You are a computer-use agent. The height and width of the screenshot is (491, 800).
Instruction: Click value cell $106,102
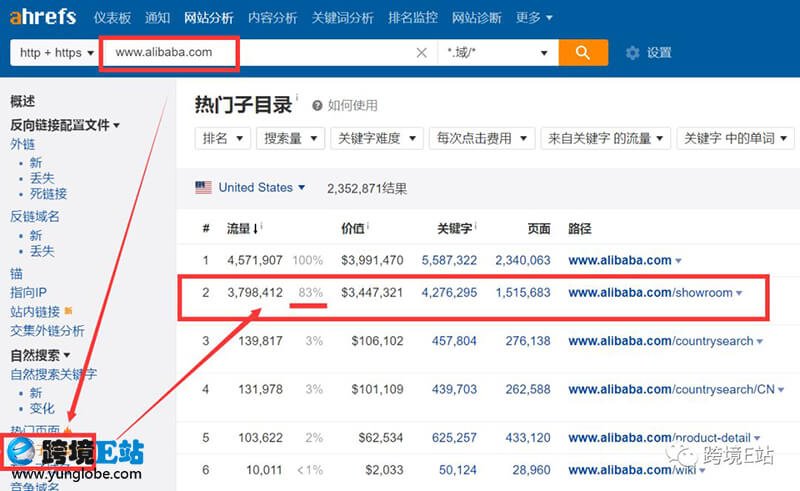click(x=377, y=341)
